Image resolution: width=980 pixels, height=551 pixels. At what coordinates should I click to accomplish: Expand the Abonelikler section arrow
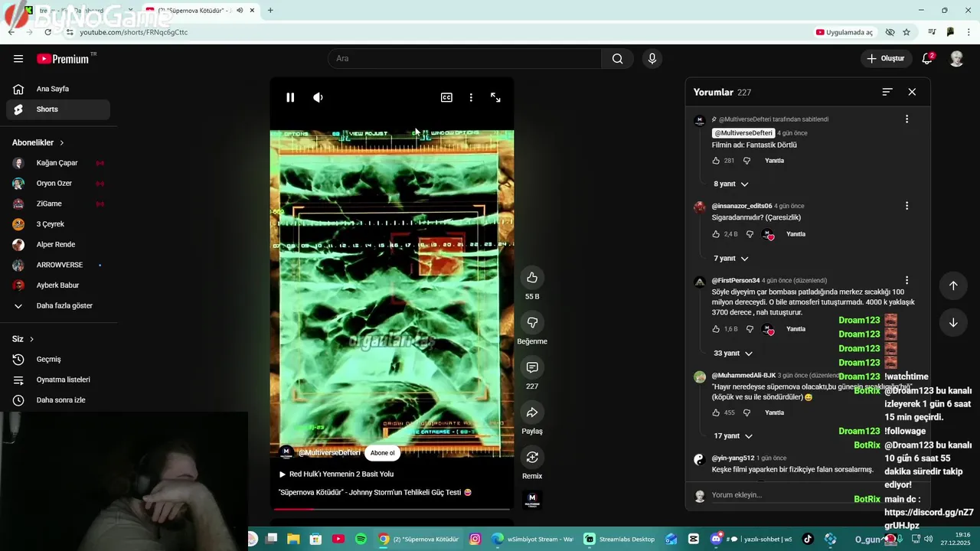point(62,143)
